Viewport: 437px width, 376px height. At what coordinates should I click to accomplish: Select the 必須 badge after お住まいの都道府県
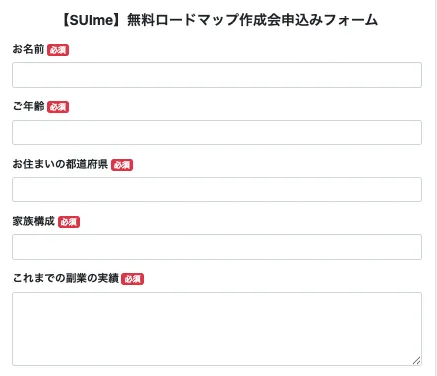122,165
